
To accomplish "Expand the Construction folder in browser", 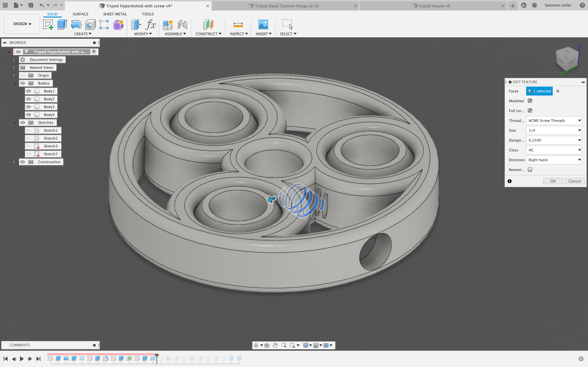I will [x=14, y=162].
